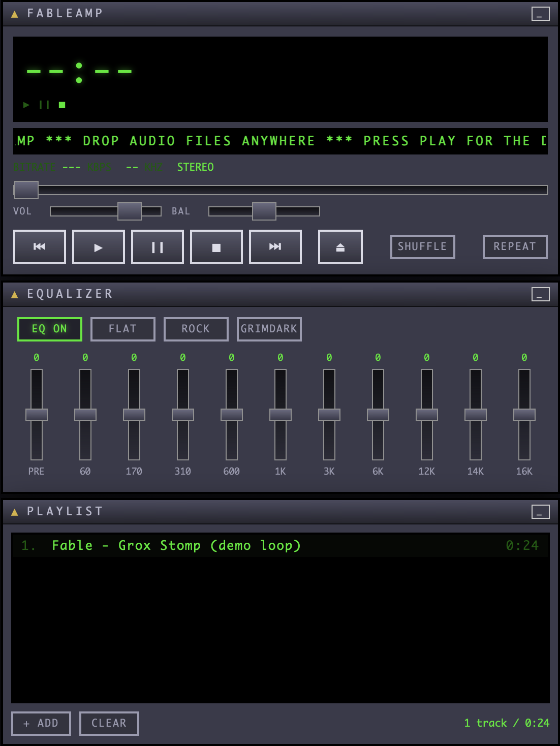Screen dimensions: 560x746
Task: Collapse the EQUALIZER panel with its triangle
Action: [15, 295]
